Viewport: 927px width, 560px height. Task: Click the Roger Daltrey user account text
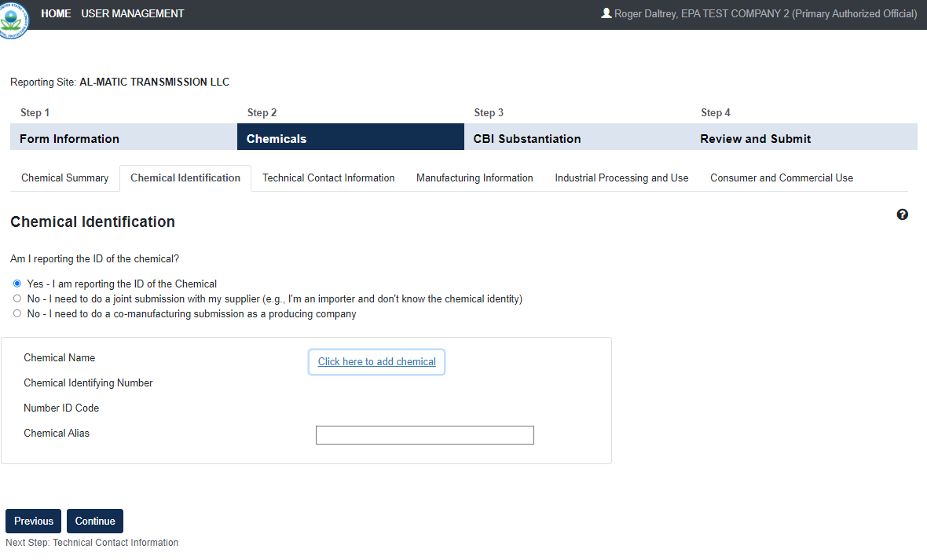click(766, 13)
